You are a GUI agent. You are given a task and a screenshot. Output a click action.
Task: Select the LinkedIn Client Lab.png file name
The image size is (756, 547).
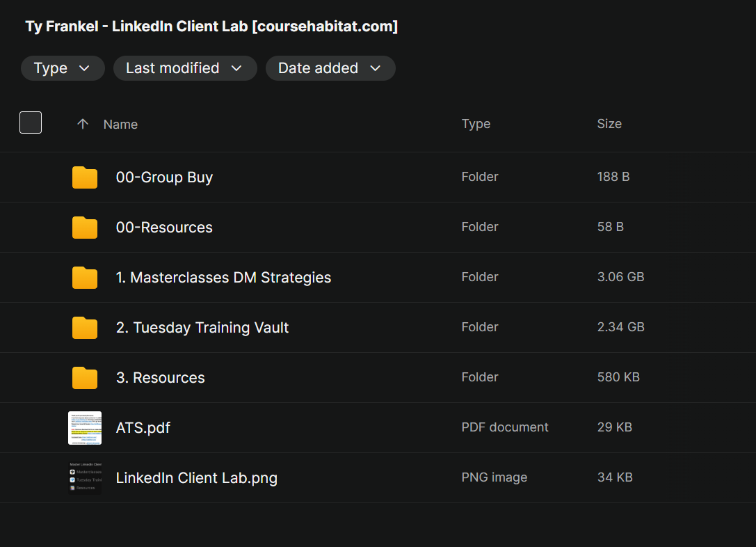coord(197,478)
